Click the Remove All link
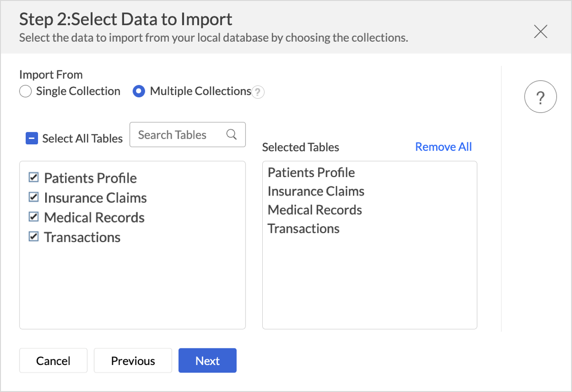Image resolution: width=572 pixels, height=392 pixels. 443,147
